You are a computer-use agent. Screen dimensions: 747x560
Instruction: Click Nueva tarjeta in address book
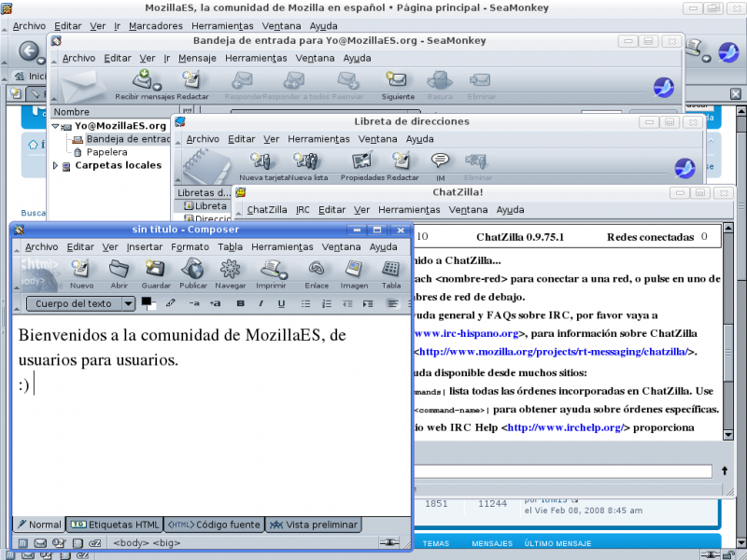pyautogui.click(x=263, y=166)
